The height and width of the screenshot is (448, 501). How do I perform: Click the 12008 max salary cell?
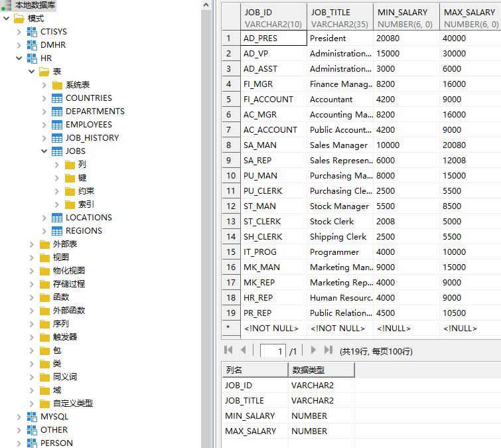470,161
